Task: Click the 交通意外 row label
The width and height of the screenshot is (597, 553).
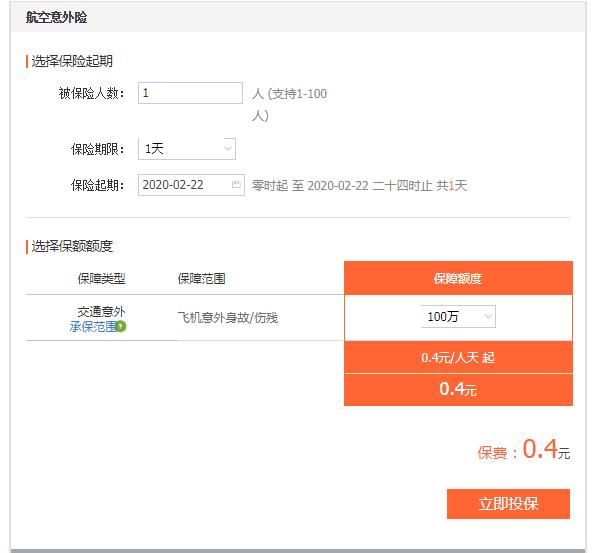Action: pyautogui.click(x=102, y=312)
